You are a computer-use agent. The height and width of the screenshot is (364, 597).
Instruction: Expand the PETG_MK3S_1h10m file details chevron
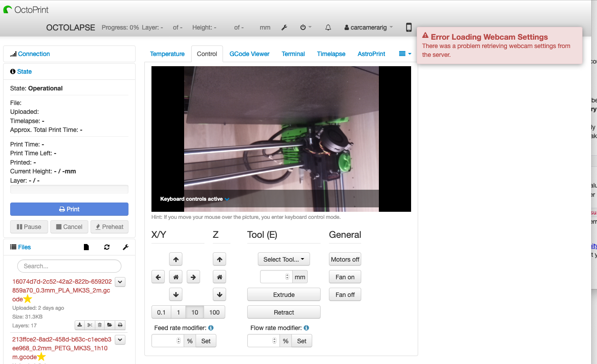point(120,339)
